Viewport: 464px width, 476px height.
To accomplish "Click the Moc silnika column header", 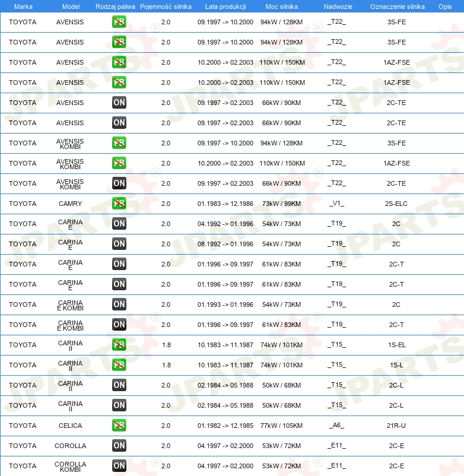I will click(282, 7).
